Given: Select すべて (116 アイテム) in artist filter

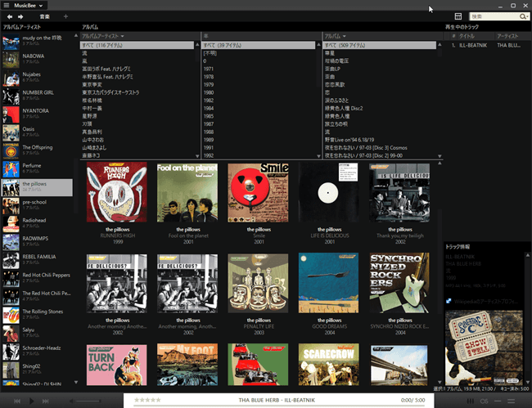Looking at the screenshot, I should pyautogui.click(x=137, y=45).
